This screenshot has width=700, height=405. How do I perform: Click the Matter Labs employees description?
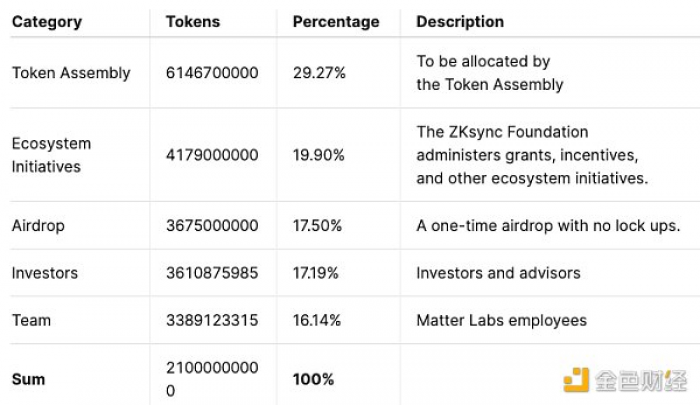point(501,320)
